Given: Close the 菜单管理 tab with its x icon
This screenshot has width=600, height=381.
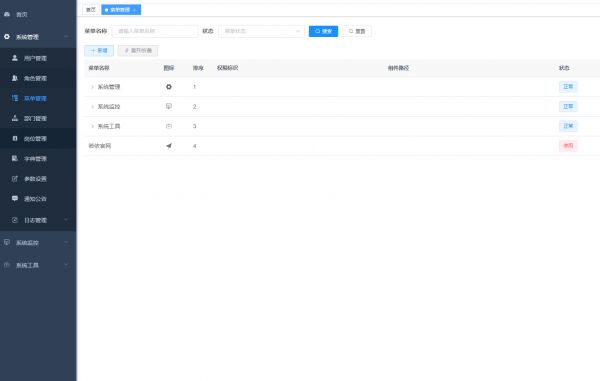Looking at the screenshot, I should 135,10.
